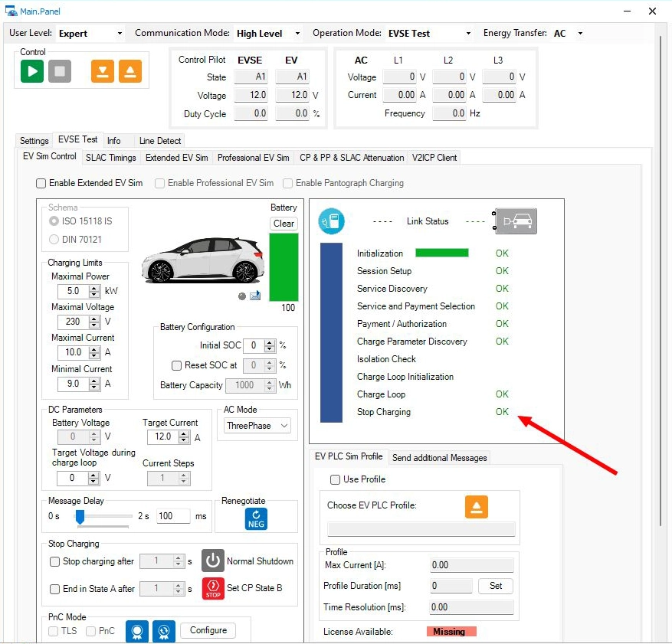
Task: Click the PnC Configure button
Action: (208, 630)
